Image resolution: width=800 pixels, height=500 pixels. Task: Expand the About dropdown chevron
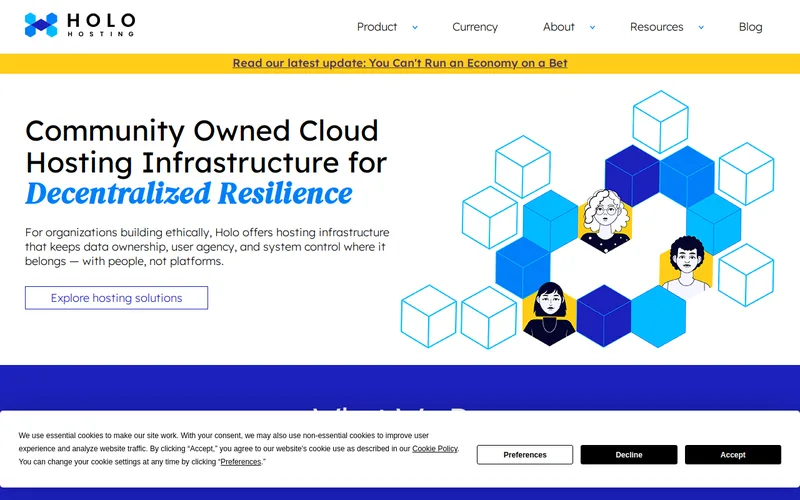pos(592,28)
